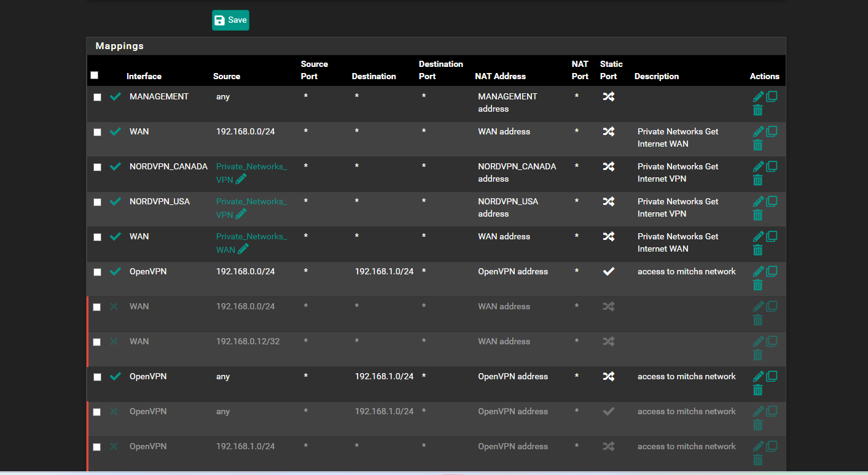This screenshot has width=868, height=475.
Task: Tick checkbox of OpenVPN row with source 192.168.0.0/24
Action: 97,272
